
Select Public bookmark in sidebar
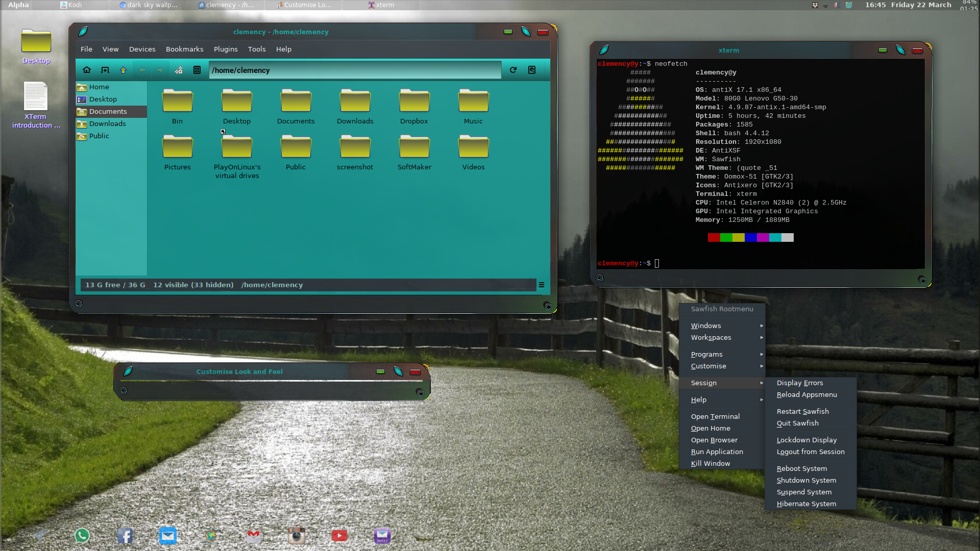pyautogui.click(x=111, y=136)
